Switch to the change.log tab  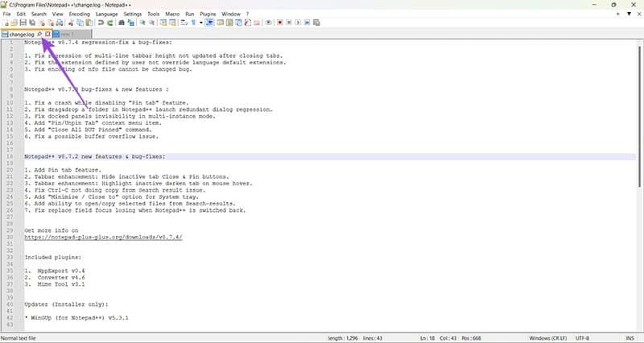pos(22,35)
